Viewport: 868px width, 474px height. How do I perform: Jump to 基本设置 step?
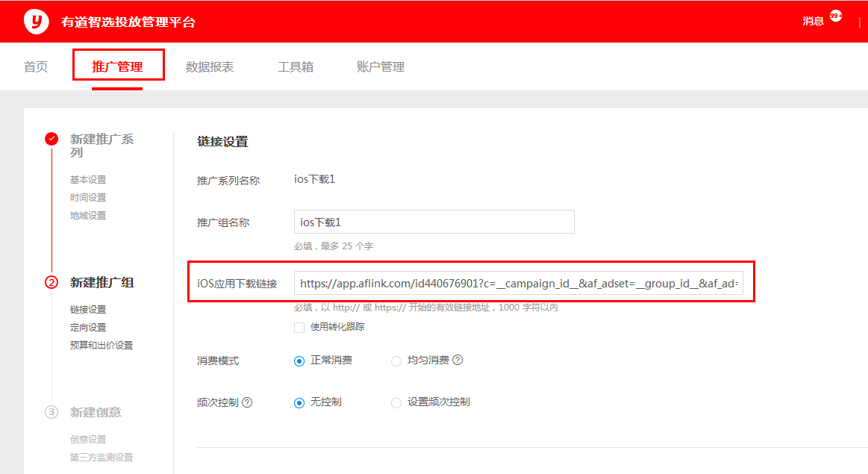click(88, 179)
